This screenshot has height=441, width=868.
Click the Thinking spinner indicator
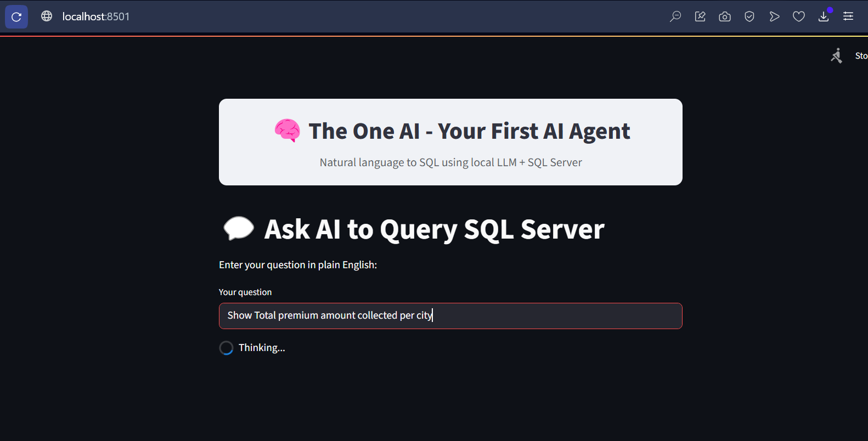point(226,348)
